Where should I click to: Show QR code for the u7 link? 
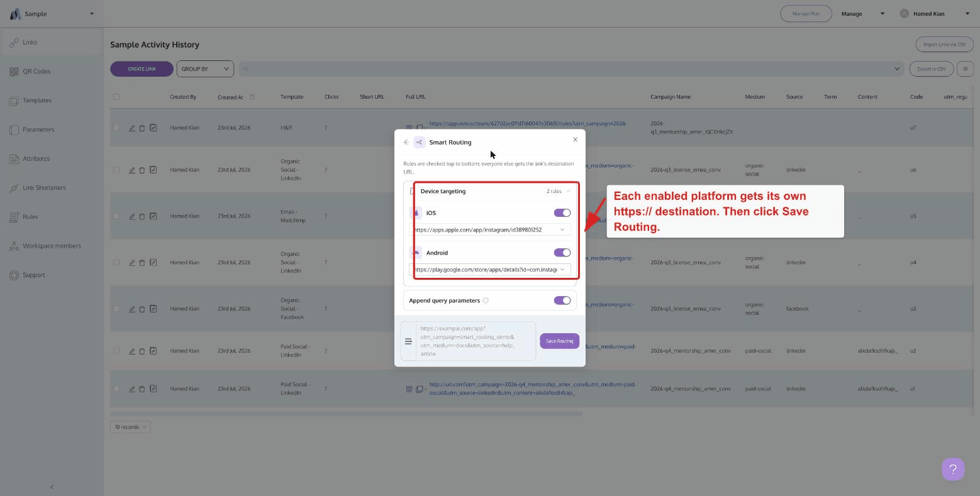pos(409,128)
